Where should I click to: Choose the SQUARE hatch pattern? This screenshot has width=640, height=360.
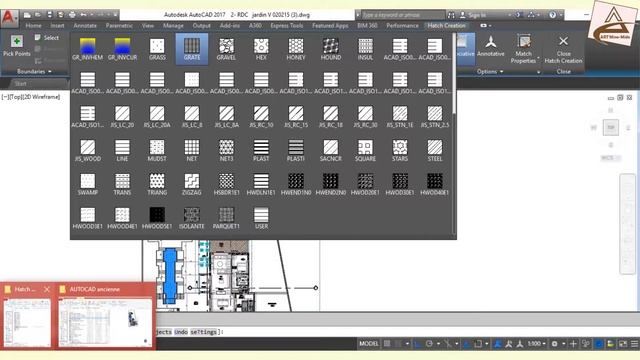[x=365, y=150]
